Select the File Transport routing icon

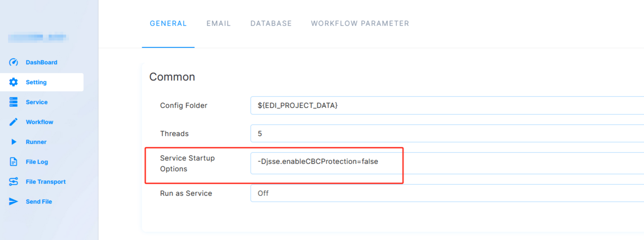pos(12,181)
